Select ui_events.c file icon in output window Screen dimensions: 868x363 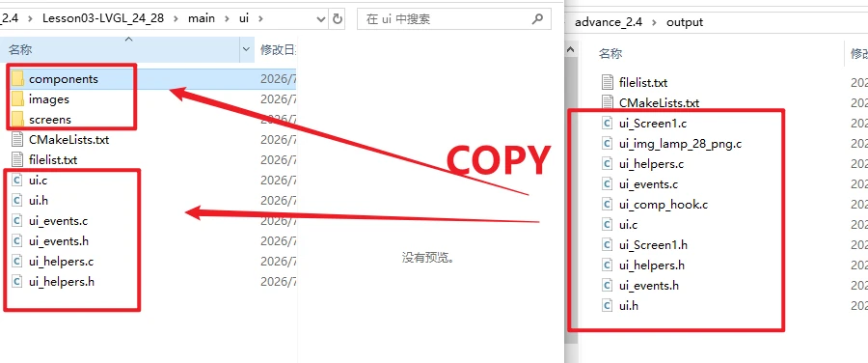[608, 184]
